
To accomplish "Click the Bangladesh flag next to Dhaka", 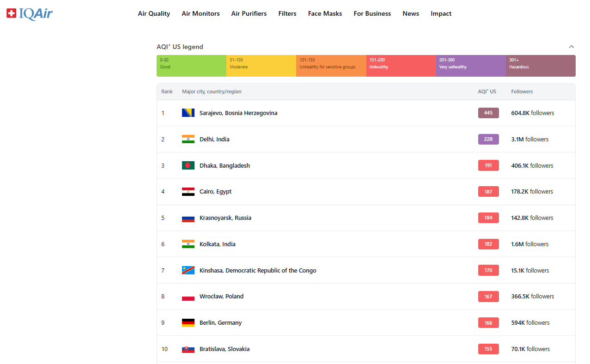I will [188, 165].
